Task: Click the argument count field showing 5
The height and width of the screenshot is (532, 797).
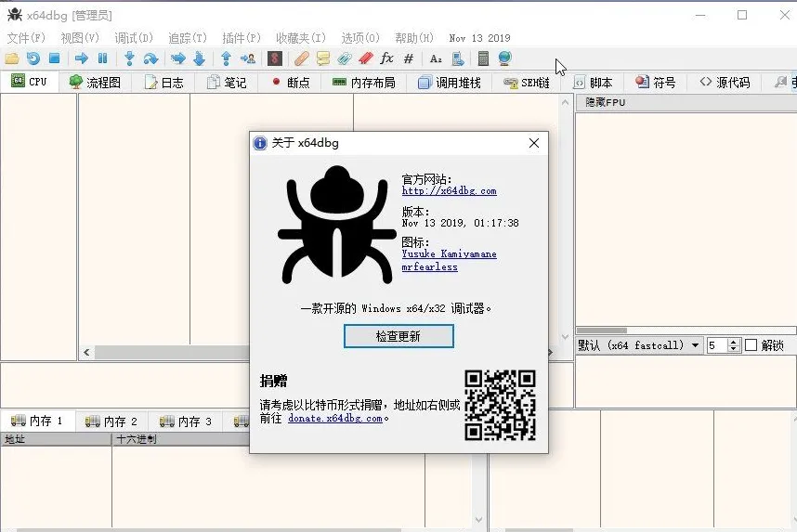Action: pyautogui.click(x=717, y=345)
